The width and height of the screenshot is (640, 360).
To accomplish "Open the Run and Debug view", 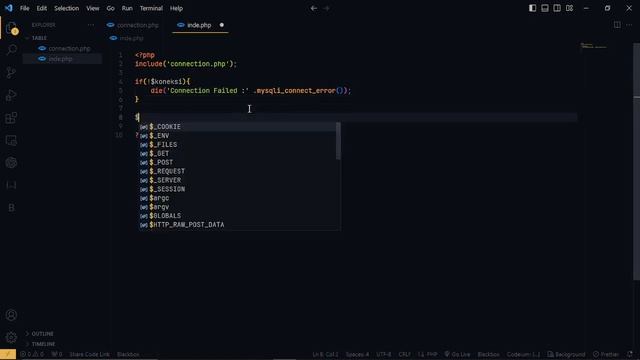I will [11, 96].
